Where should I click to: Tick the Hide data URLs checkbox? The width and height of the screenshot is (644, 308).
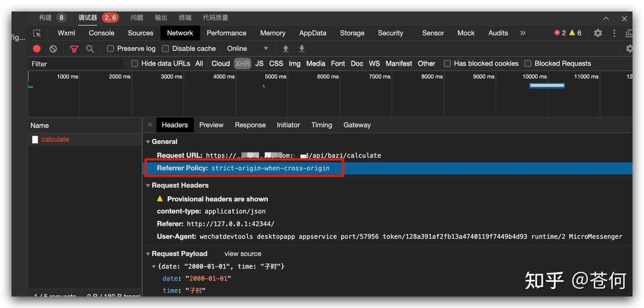point(135,63)
